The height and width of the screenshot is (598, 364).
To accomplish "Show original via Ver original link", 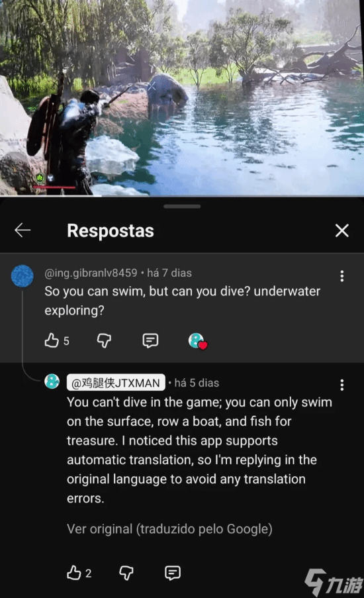I will pyautogui.click(x=169, y=529).
